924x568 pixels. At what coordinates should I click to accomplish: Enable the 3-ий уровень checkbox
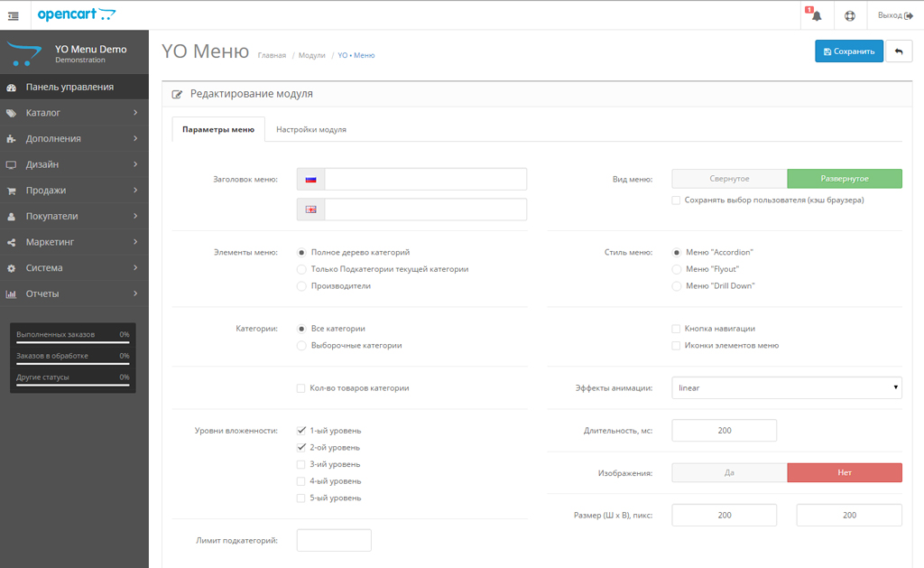[x=301, y=464]
